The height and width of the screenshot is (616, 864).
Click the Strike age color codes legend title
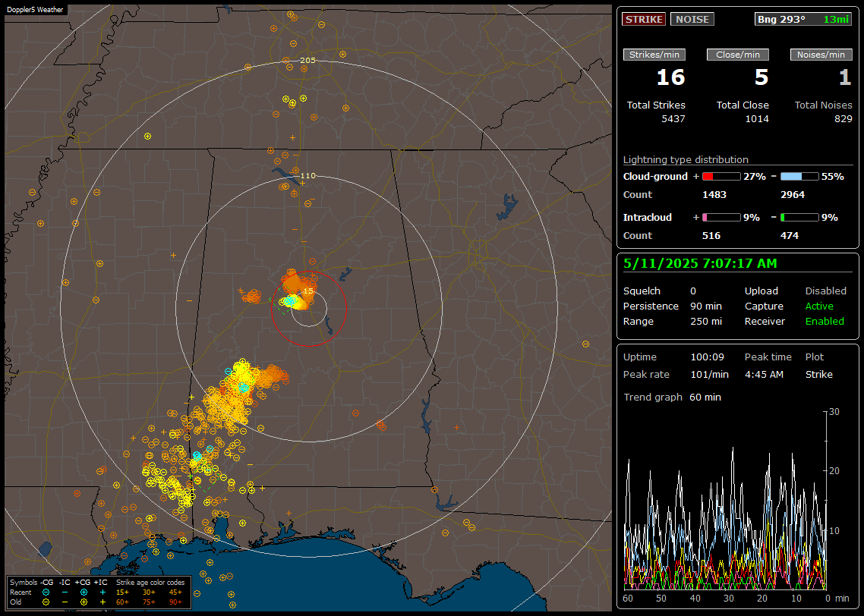point(150,583)
